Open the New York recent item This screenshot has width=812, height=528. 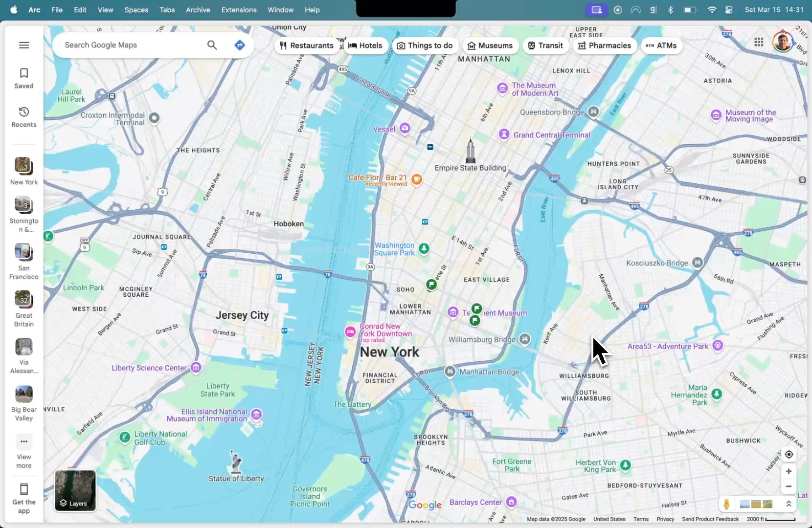point(24,171)
